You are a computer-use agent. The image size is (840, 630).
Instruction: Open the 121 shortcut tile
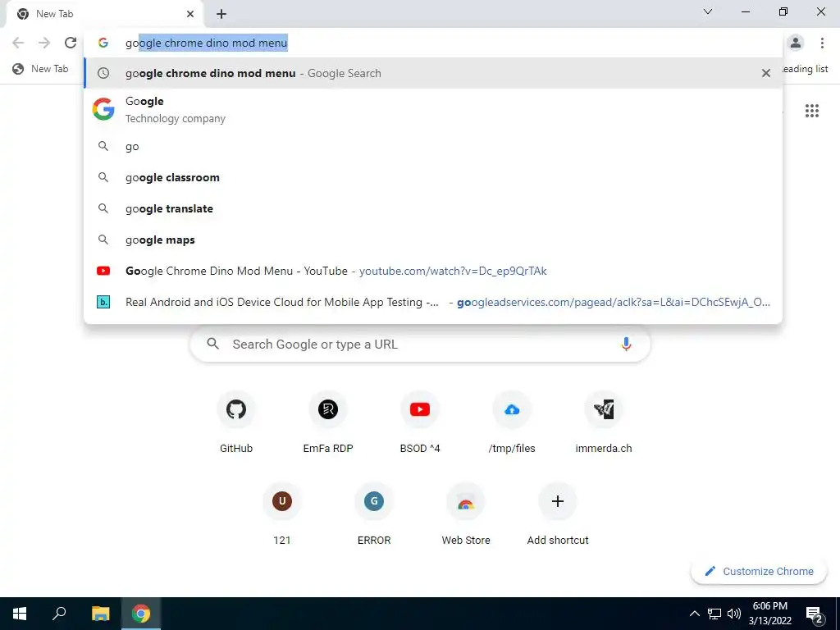[x=282, y=514]
